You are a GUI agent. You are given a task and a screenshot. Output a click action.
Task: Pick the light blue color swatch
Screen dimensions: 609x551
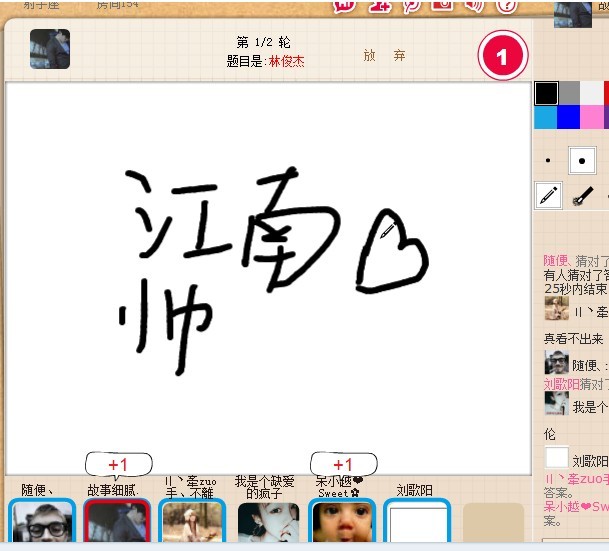point(546,117)
